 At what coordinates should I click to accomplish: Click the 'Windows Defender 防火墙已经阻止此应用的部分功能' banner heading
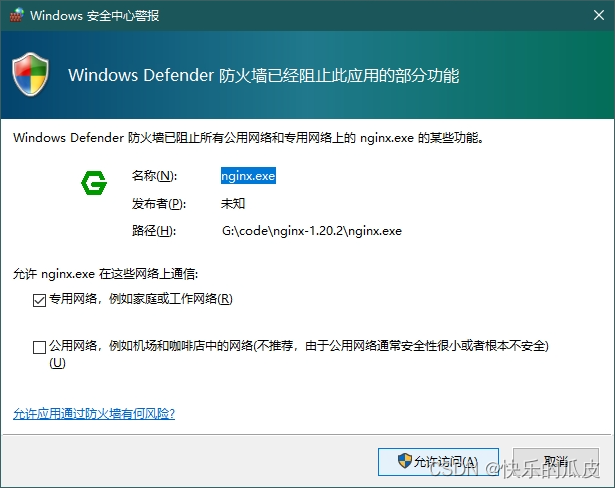(x=264, y=75)
